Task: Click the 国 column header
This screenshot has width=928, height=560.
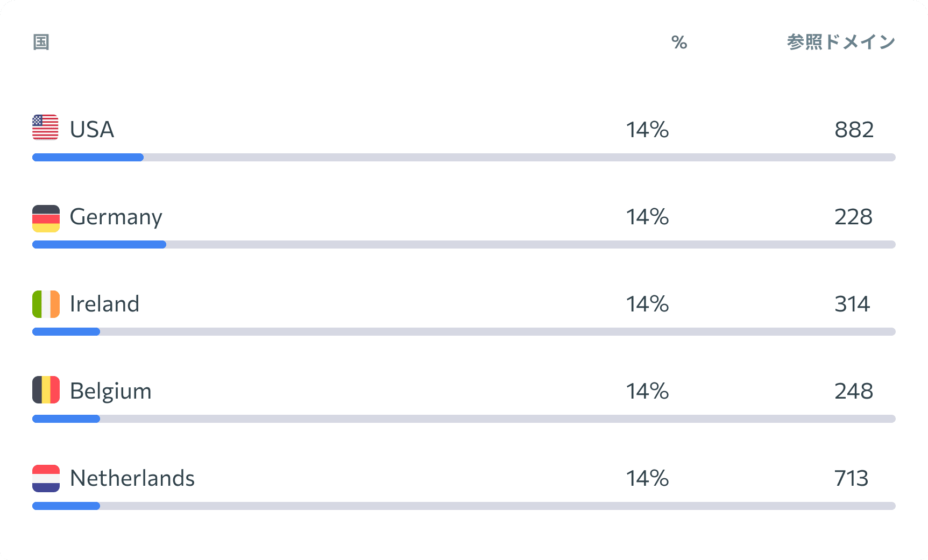Action: click(41, 42)
